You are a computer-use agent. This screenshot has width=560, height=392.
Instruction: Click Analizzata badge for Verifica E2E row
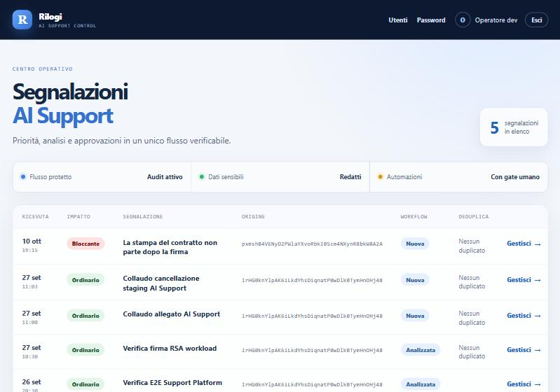pyautogui.click(x=421, y=384)
